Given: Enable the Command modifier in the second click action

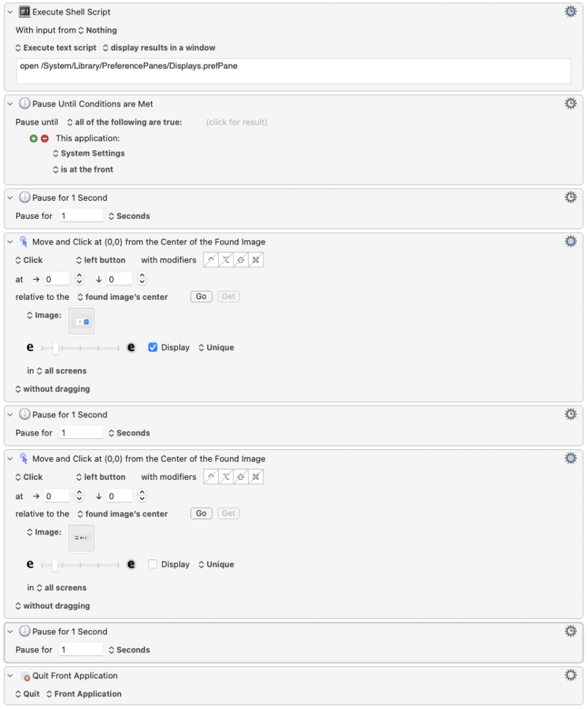Looking at the screenshot, I should [256, 477].
